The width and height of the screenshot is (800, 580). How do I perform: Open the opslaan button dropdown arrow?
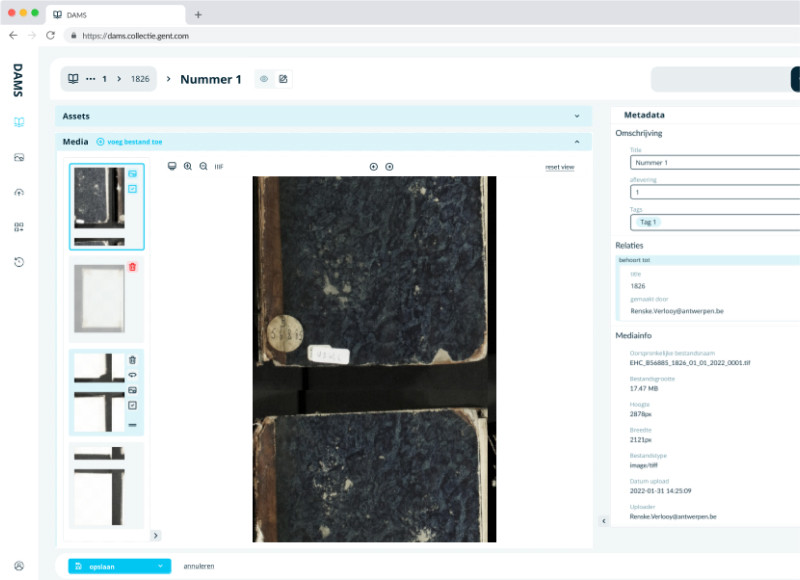click(160, 566)
